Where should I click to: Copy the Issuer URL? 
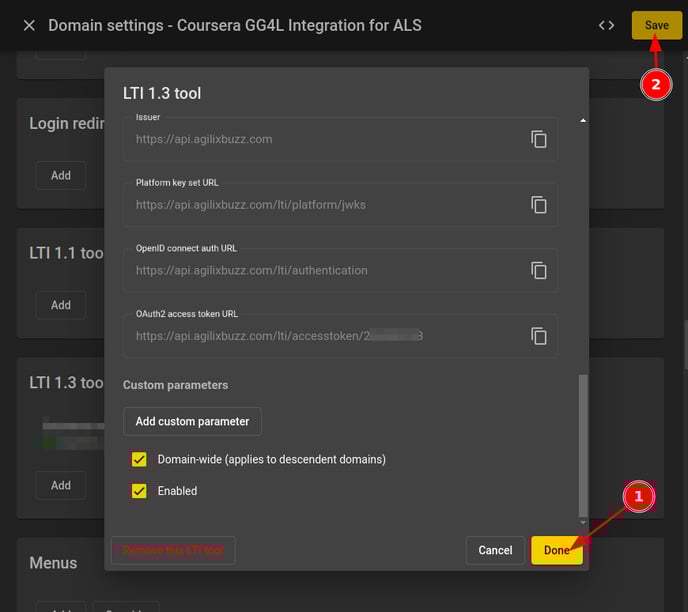coord(539,140)
